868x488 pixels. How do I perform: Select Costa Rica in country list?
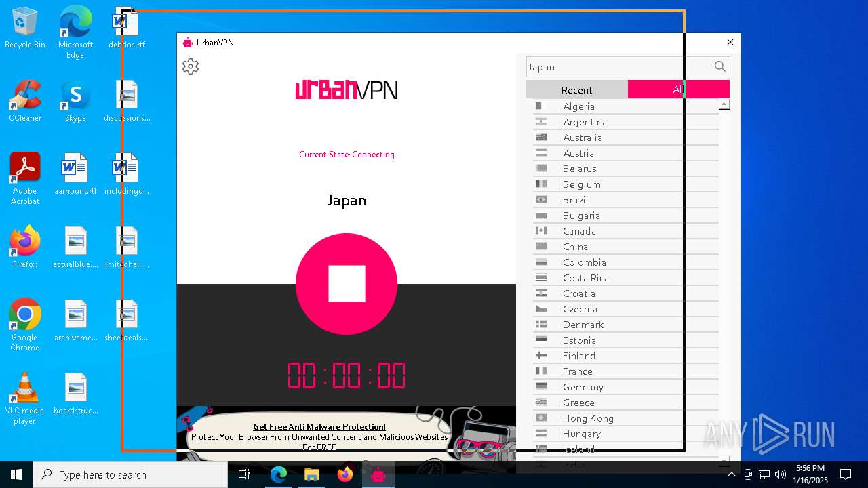[626, 278]
